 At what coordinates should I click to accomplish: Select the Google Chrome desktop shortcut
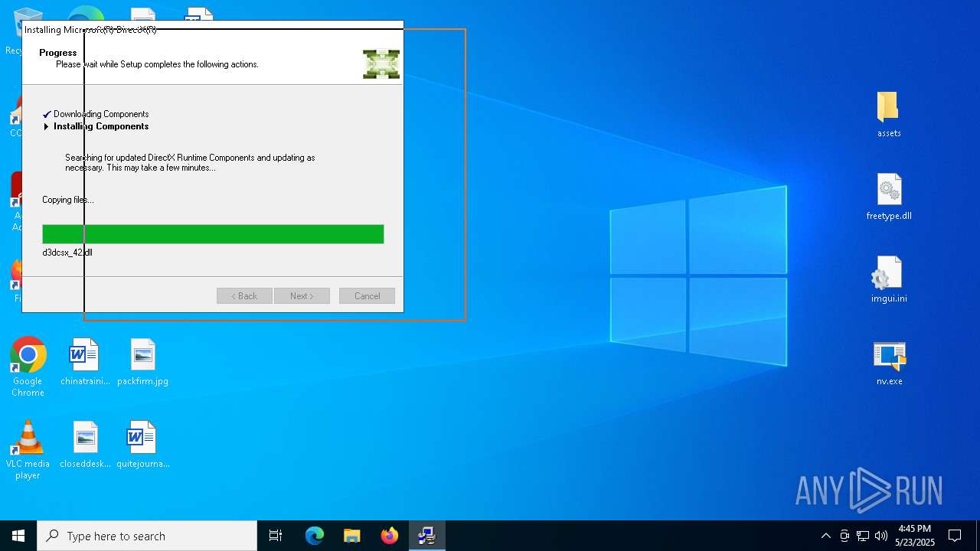28,367
